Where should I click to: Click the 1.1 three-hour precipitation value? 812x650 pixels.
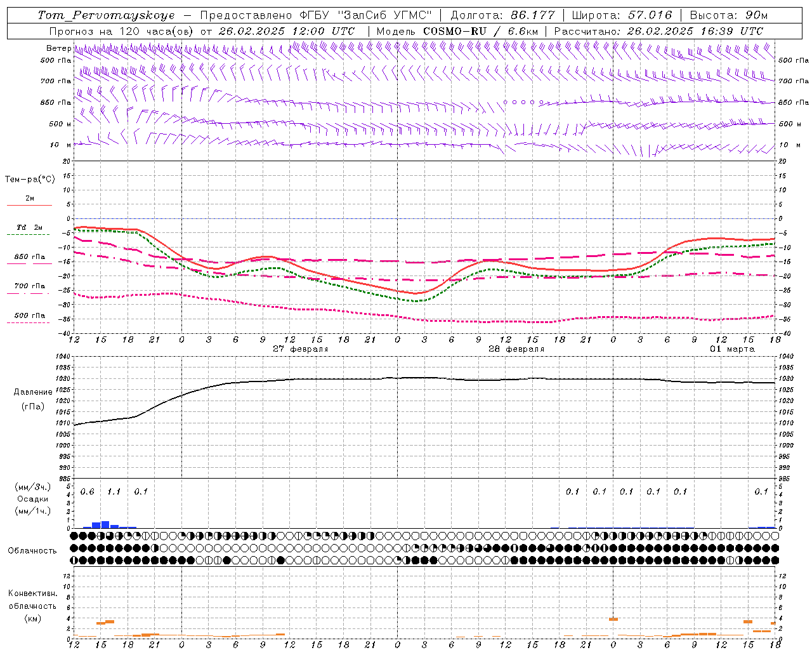(x=114, y=491)
